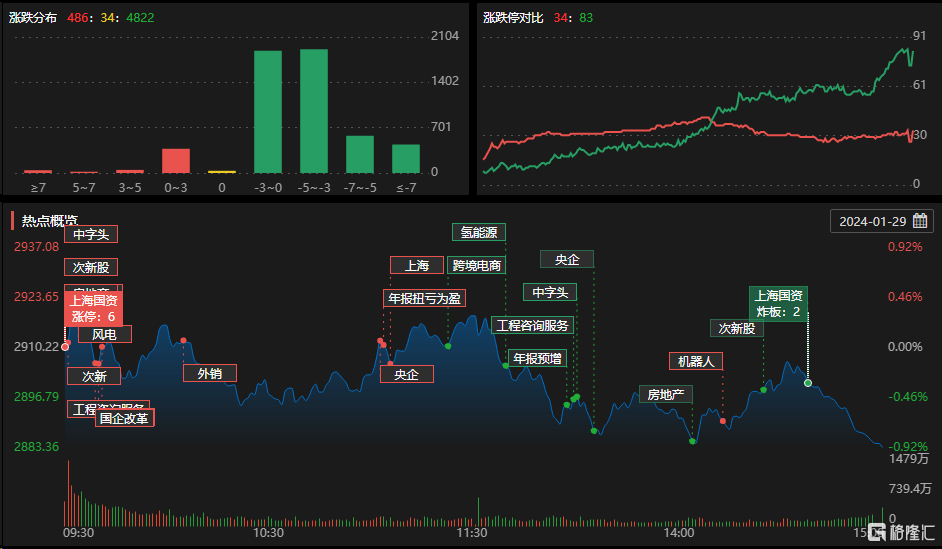The width and height of the screenshot is (942, 549).
Task: Click the 热点概览 section heading
Action: coord(50,221)
